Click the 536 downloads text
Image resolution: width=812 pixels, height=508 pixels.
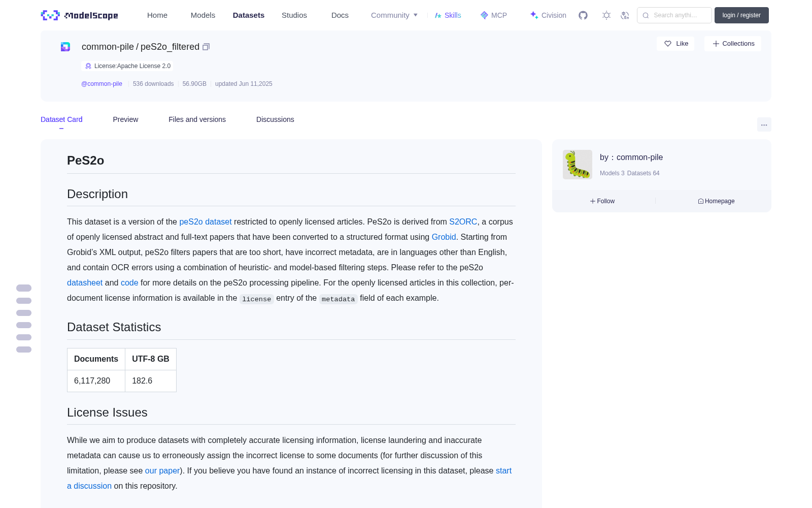tap(153, 84)
